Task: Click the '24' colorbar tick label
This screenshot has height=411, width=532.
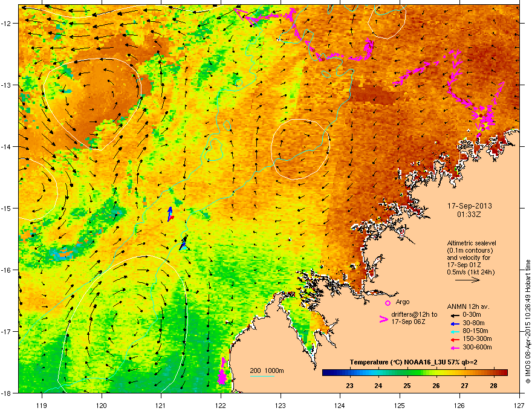Action: [378, 386]
